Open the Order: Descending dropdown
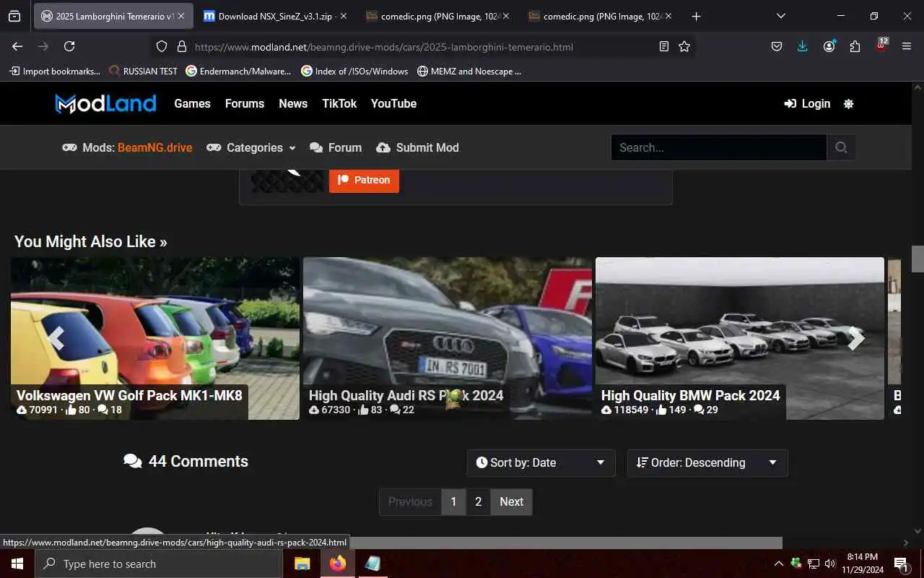Screen dimensions: 924x578 (707, 463)
